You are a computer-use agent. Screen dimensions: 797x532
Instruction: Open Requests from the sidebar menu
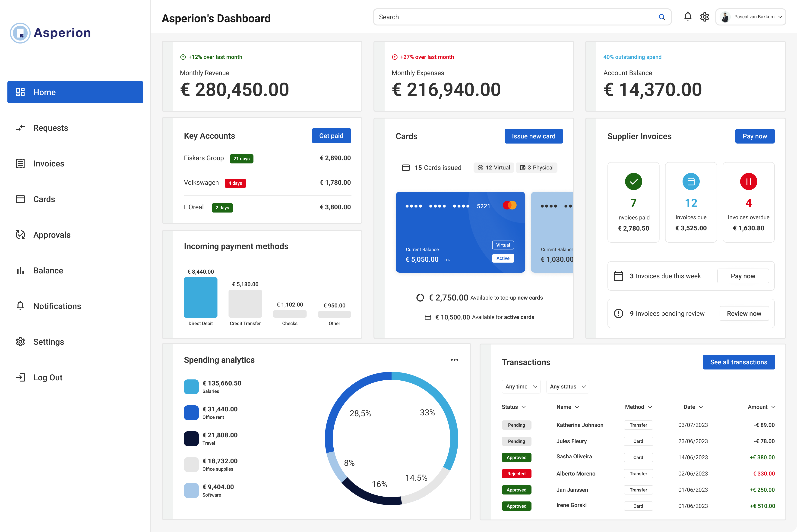tap(51, 128)
